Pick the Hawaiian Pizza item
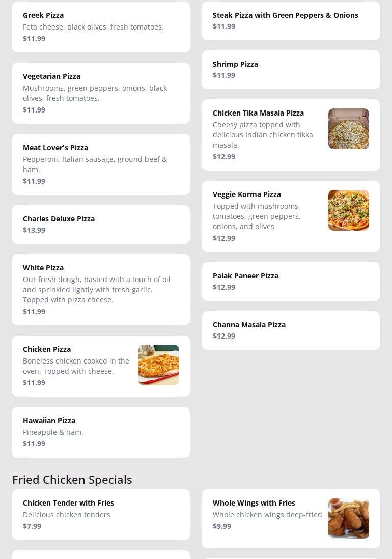392x559 pixels. [101, 432]
